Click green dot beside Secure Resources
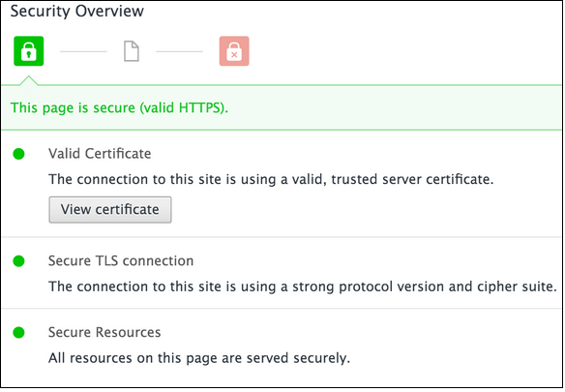 pyautogui.click(x=18, y=333)
